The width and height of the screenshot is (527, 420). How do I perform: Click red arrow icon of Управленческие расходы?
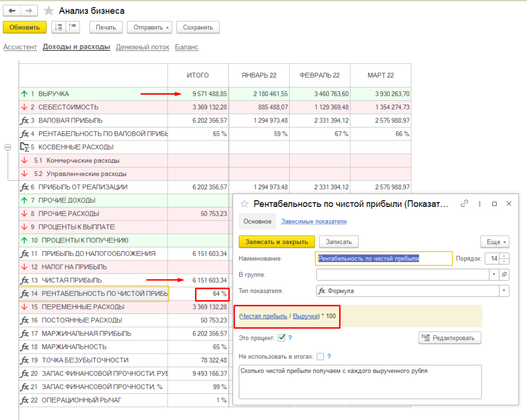click(x=24, y=173)
